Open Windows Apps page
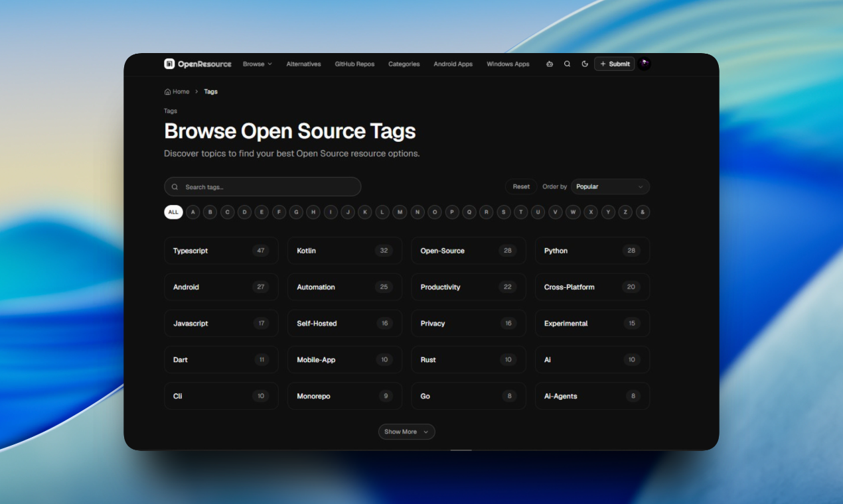 click(508, 64)
